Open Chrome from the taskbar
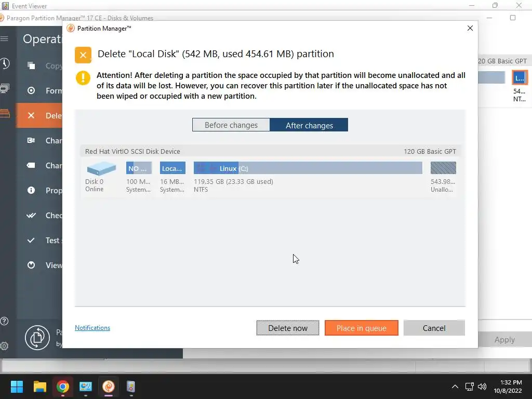This screenshot has height=399, width=532. click(x=63, y=387)
